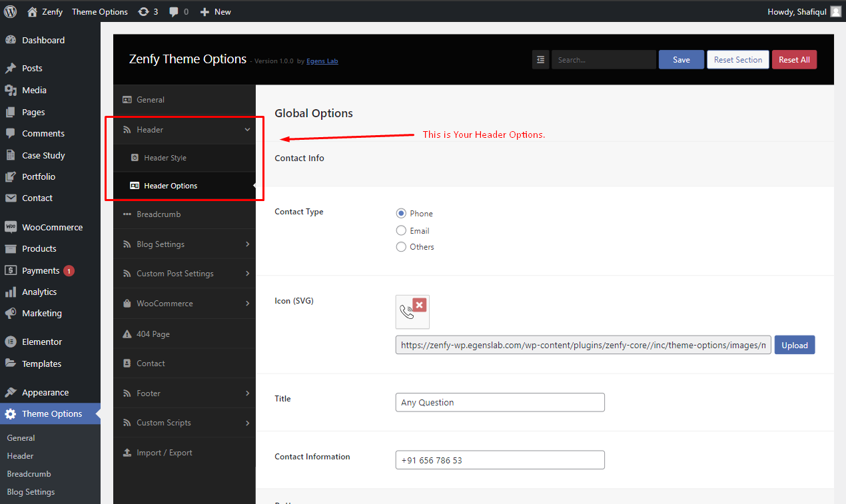Open Blog Settings under Theme Options submenu
This screenshot has width=846, height=504.
(31, 492)
